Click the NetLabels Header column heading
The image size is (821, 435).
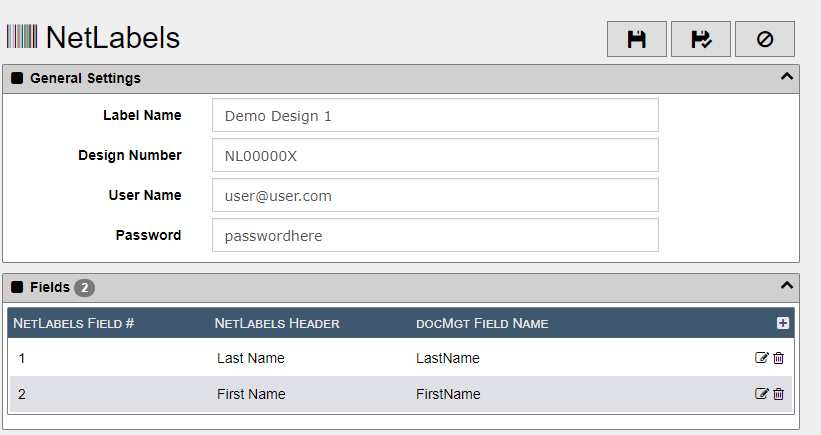pos(277,324)
